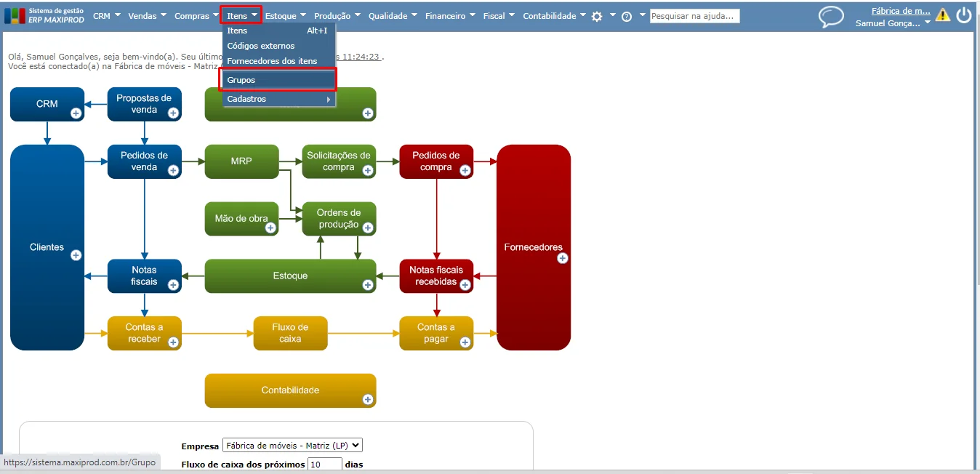Screen dimensions: 980x474
Task: Open the Fluxo de caixa block
Action: coord(290,333)
